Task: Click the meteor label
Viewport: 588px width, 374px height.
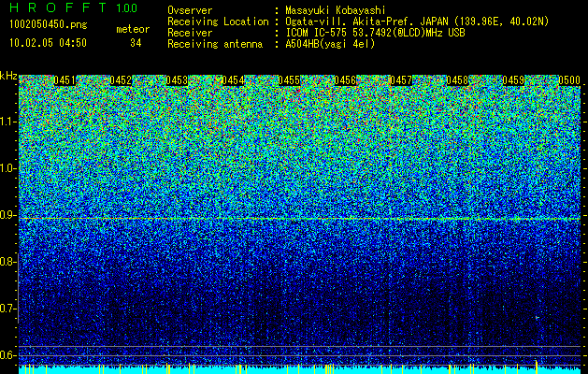Action: [x=133, y=29]
